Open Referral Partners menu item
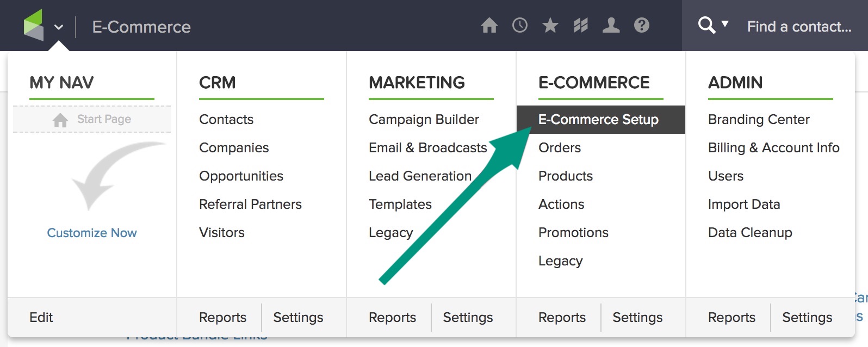The height and width of the screenshot is (347, 868). [x=250, y=204]
